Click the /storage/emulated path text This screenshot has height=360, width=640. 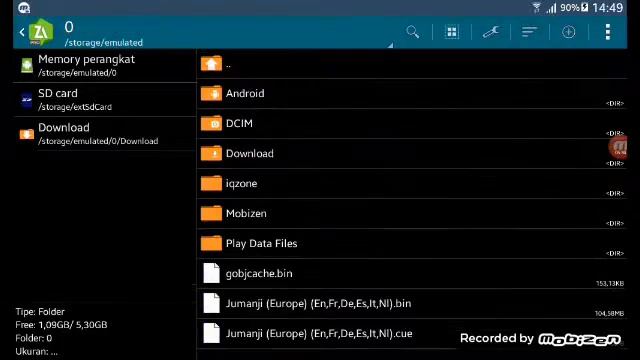104,42
